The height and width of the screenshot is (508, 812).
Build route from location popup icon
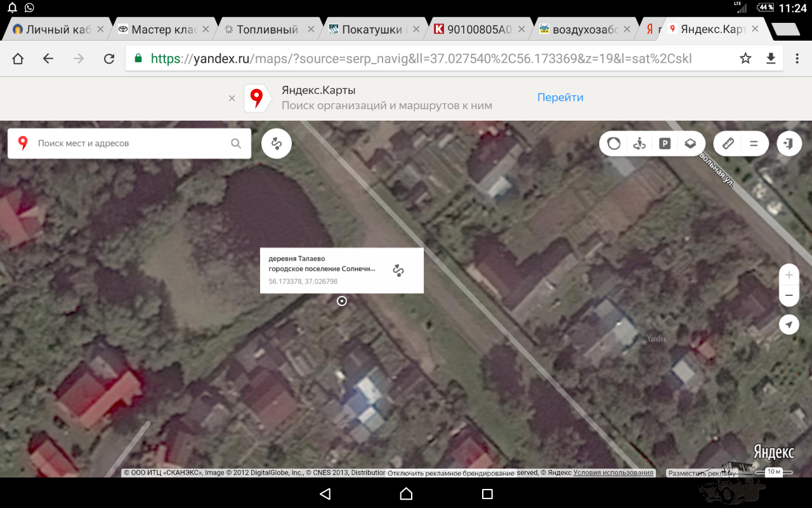tap(398, 271)
